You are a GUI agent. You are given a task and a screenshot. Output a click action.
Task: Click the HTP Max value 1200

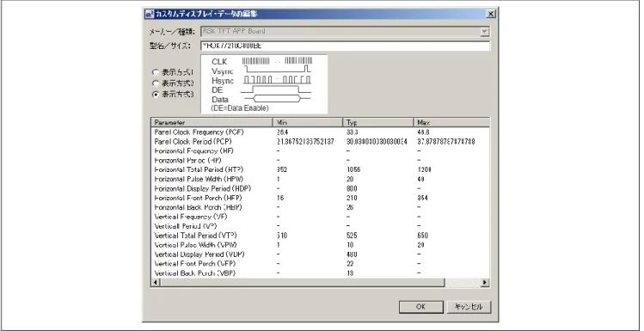[x=424, y=169]
